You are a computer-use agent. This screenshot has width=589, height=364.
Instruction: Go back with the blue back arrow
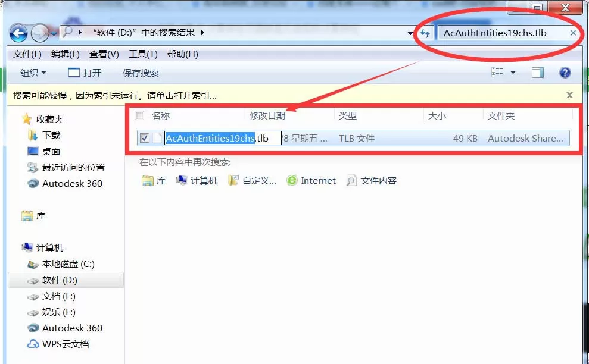18,33
